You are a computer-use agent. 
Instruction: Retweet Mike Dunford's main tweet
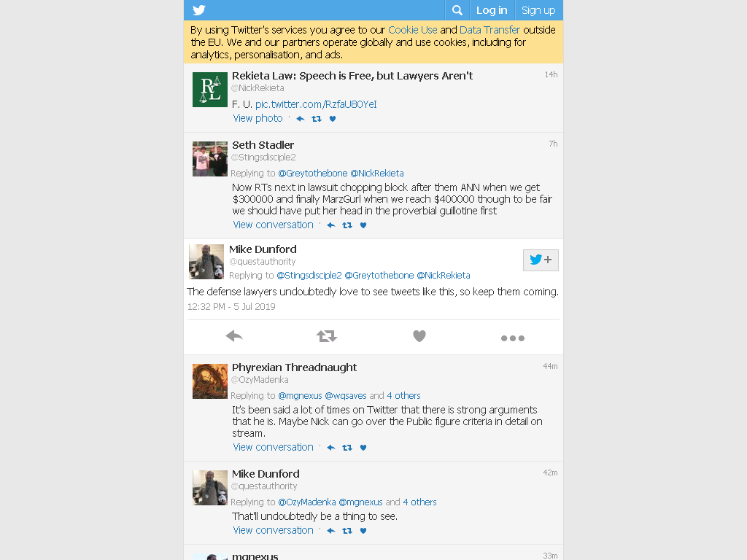327,336
